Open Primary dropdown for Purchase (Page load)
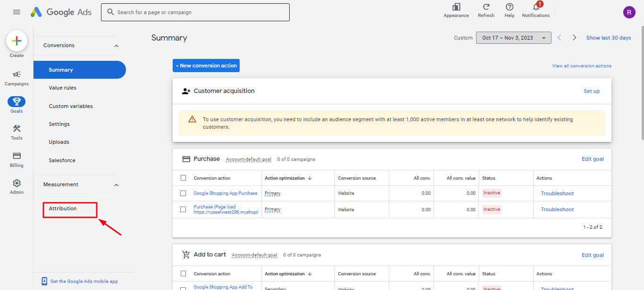This screenshot has width=644, height=290. pos(273,209)
